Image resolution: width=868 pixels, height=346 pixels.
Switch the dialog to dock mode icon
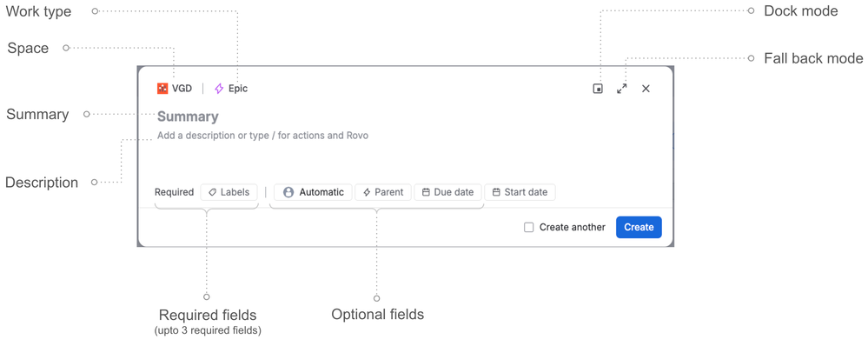pos(598,89)
